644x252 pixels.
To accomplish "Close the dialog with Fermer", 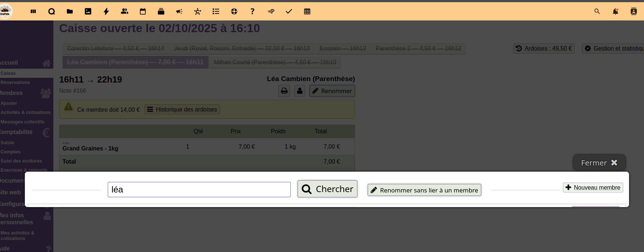I will click(599, 163).
